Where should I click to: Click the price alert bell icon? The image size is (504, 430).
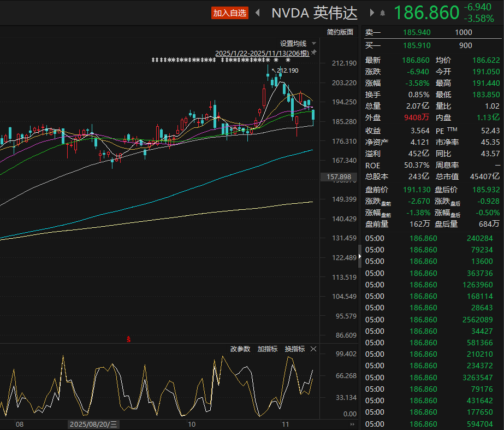coord(382,13)
